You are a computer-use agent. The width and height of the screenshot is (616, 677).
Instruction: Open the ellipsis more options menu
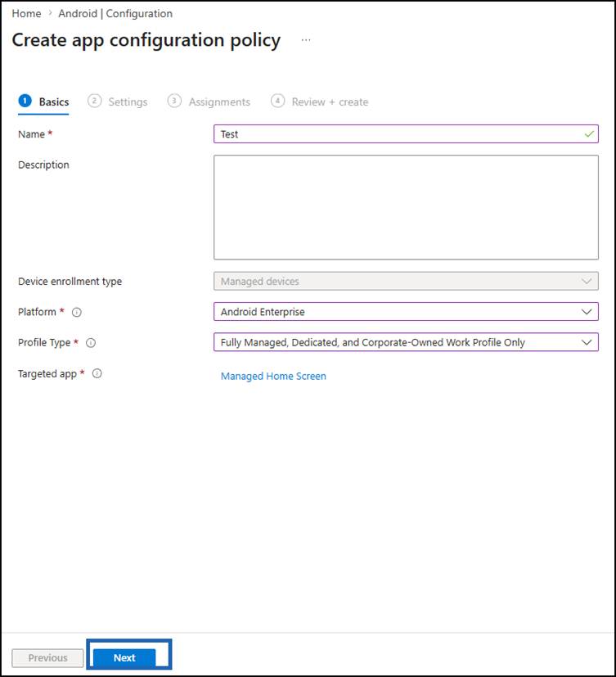[306, 40]
